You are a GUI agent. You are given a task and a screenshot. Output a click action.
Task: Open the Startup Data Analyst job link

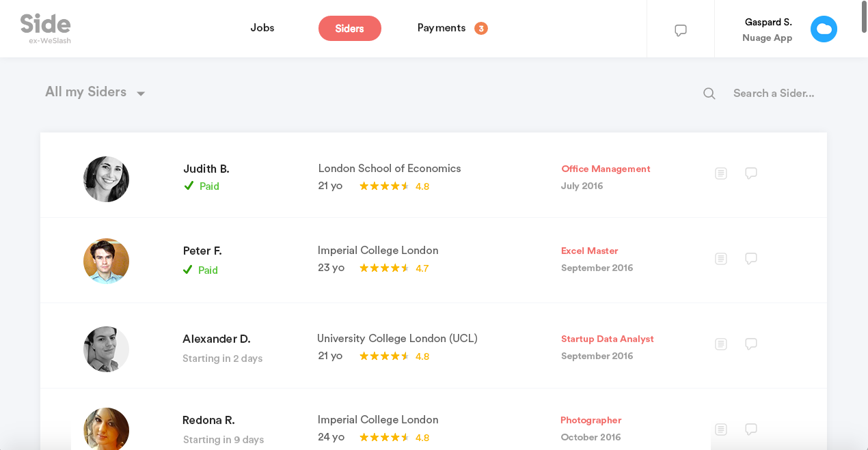pos(607,339)
